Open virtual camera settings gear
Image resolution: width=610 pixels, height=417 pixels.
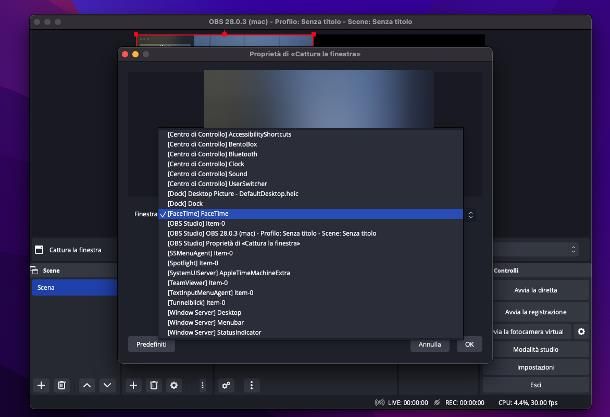(x=581, y=332)
